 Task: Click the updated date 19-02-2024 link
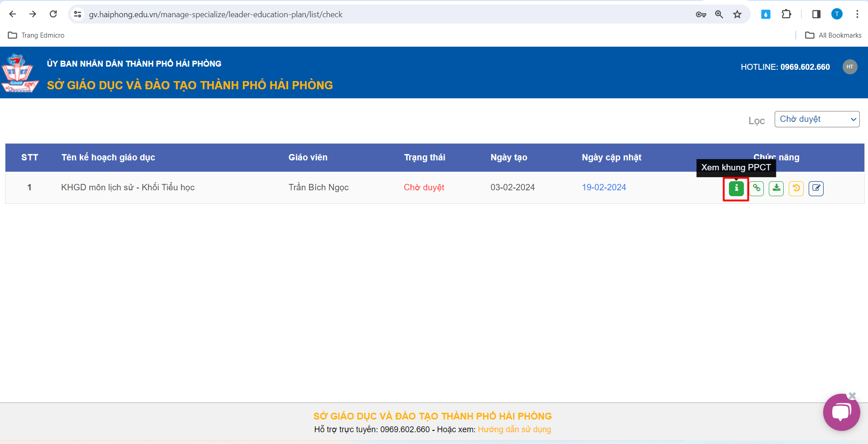(604, 187)
